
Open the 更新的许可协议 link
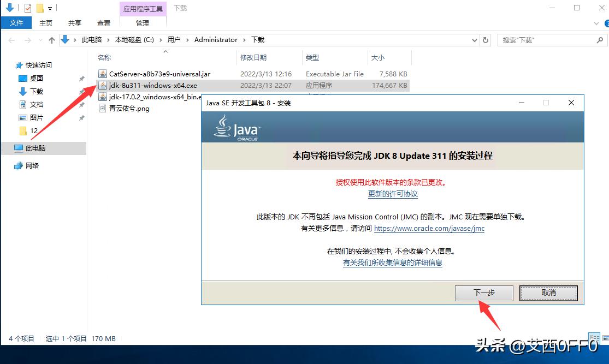[392, 194]
